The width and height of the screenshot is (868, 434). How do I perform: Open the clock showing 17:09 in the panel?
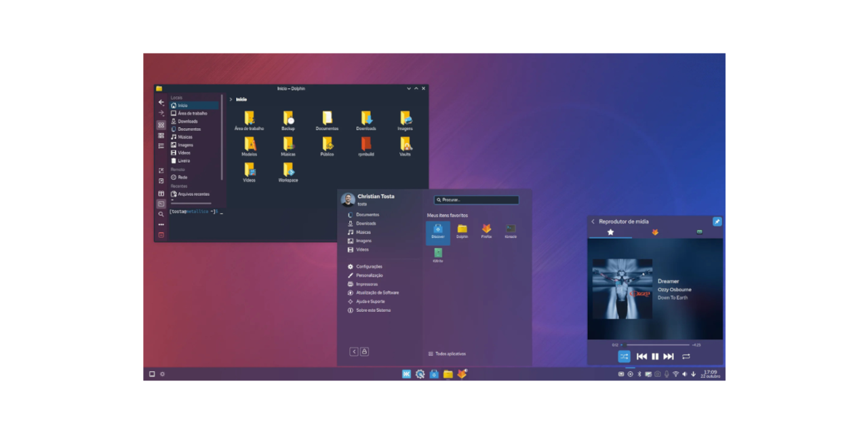tap(710, 374)
